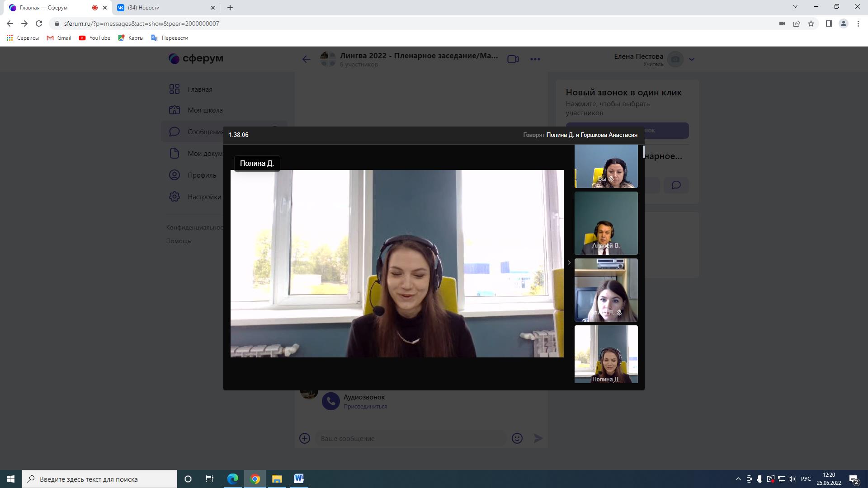Go back with the chat back arrow
The height and width of the screenshot is (488, 868).
[307, 59]
